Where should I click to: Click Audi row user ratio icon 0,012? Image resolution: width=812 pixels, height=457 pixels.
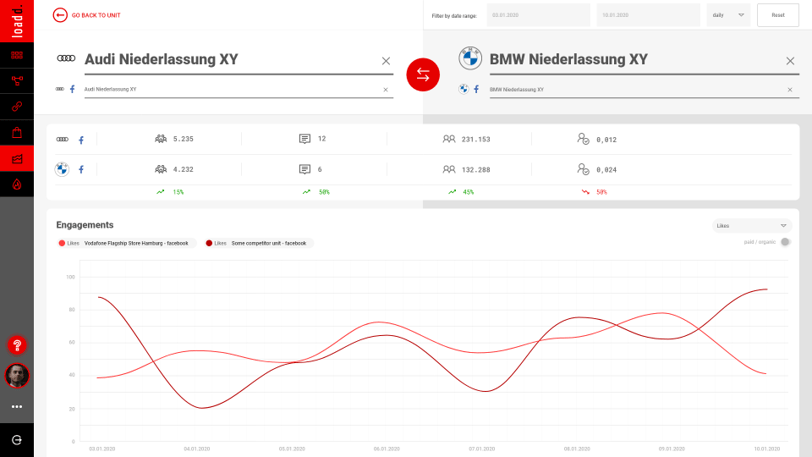(583, 139)
